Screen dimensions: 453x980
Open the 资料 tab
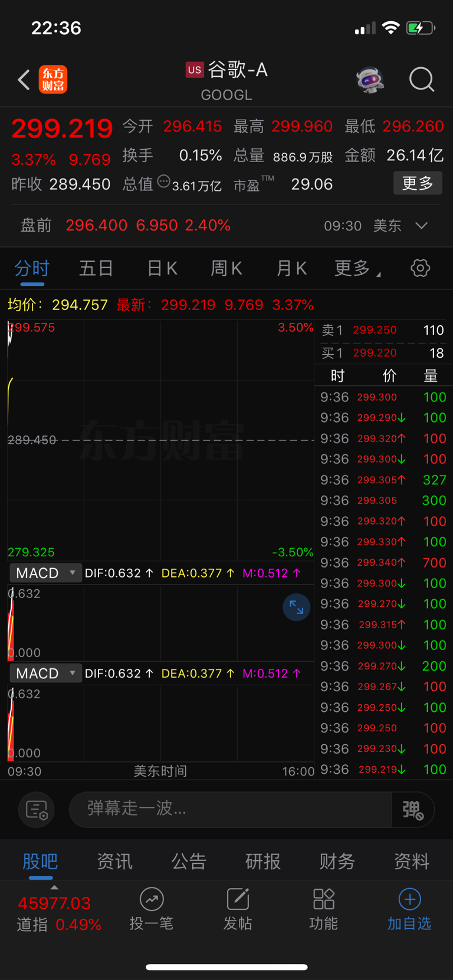pyautogui.click(x=412, y=862)
